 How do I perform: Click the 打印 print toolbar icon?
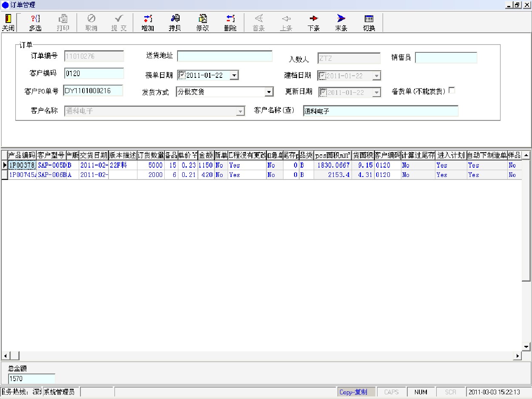click(x=63, y=23)
